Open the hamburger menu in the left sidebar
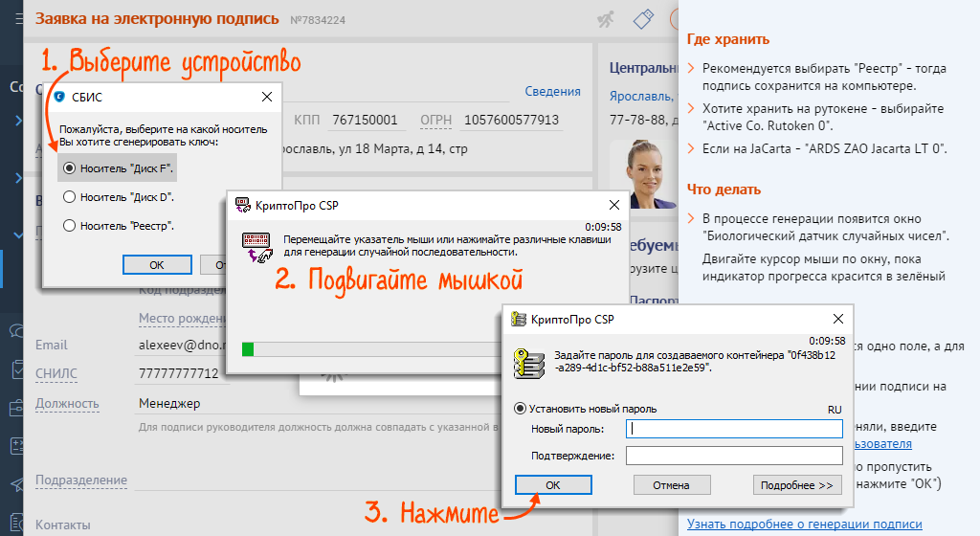 click(x=19, y=19)
